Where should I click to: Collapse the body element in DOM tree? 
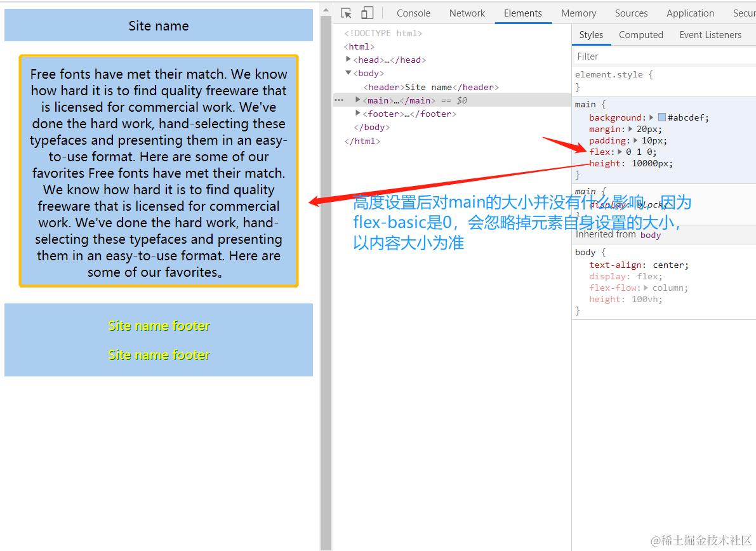348,73
